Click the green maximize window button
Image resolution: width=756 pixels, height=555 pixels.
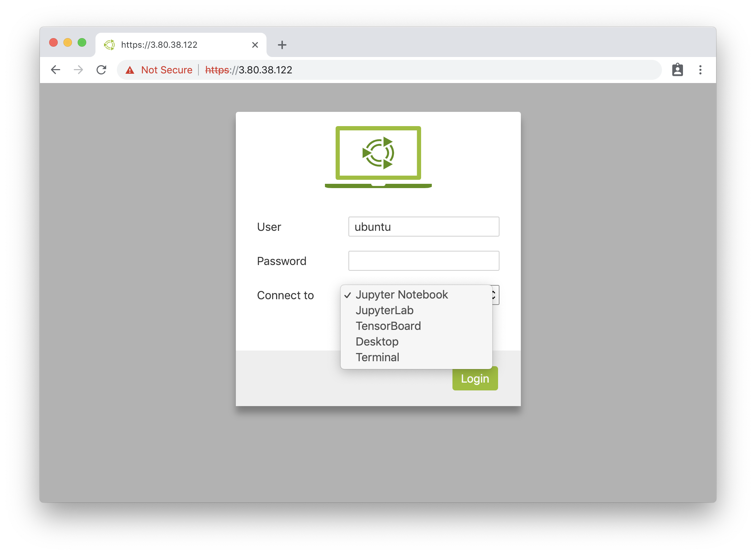82,42
